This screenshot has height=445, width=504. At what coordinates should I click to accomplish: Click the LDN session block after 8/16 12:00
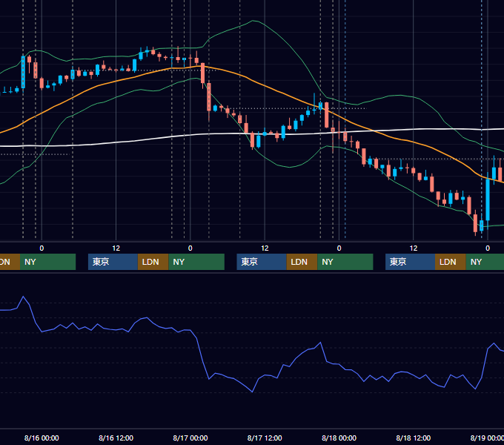[x=153, y=262]
